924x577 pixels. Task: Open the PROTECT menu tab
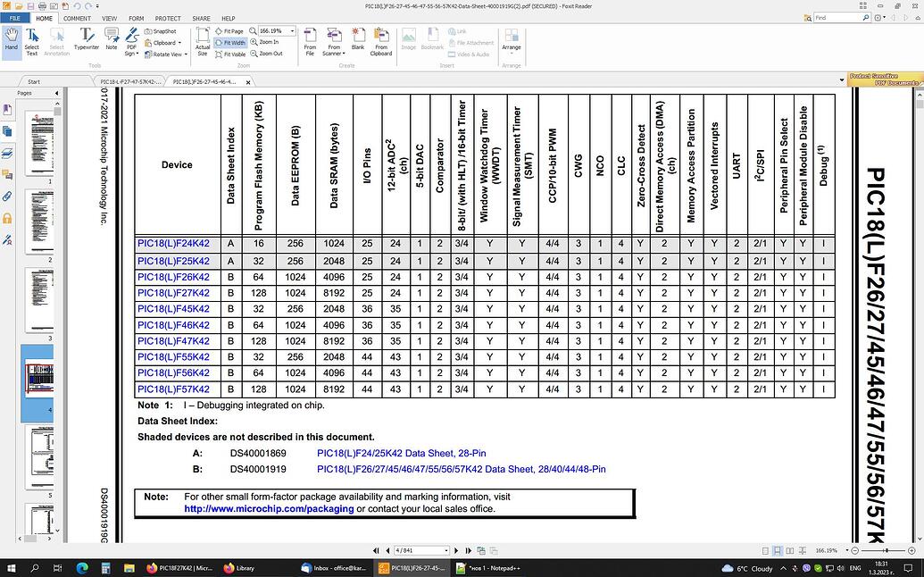(167, 18)
